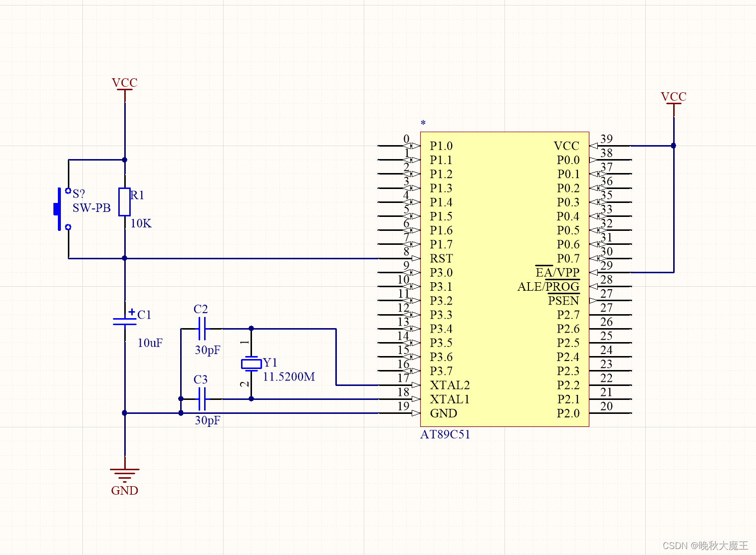
Task: Select the right VCC power port
Action: [x=674, y=103]
